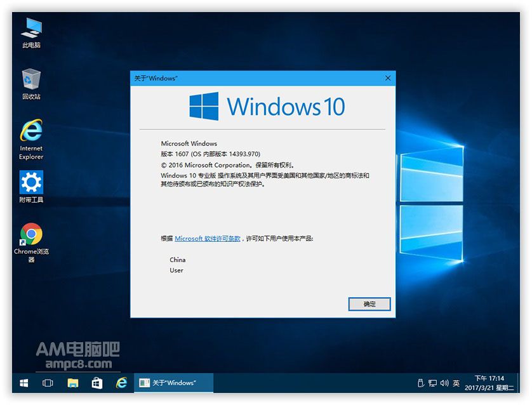
Task: Click the volume speaker tray icon
Action: tap(444, 383)
